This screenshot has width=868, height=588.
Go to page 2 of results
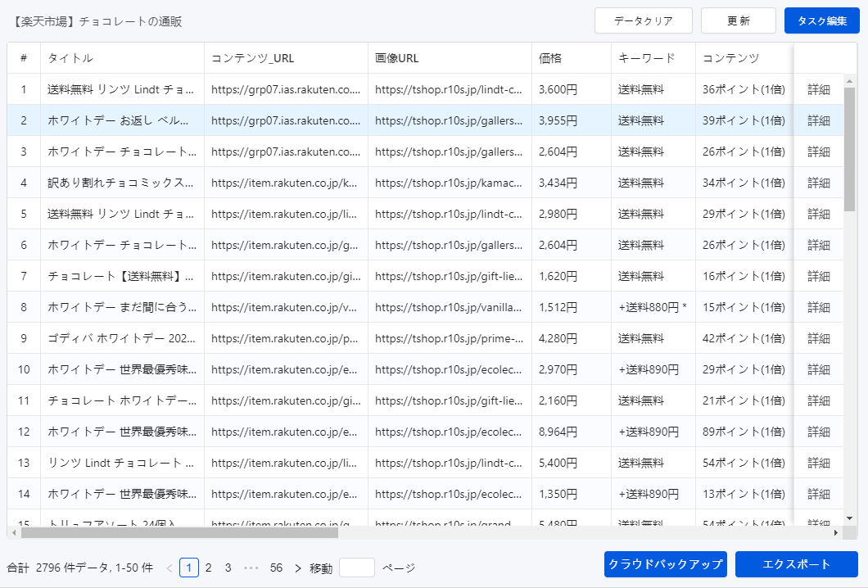point(209,568)
